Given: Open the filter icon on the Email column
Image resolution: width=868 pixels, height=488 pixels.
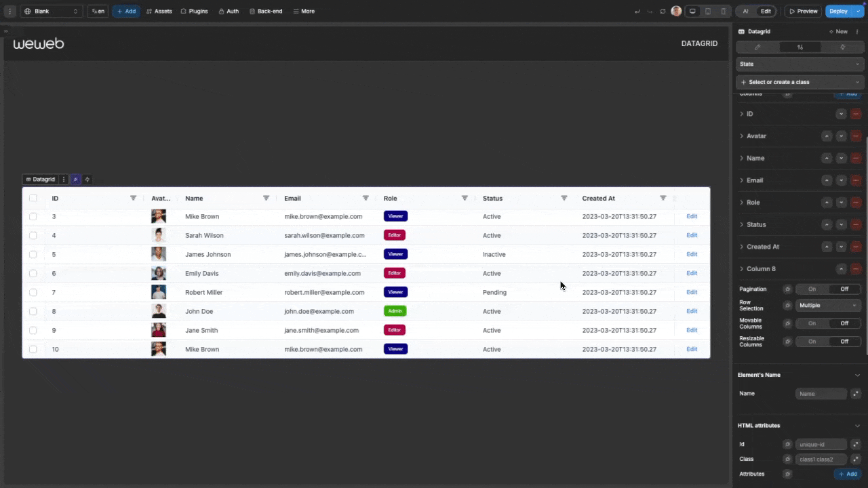Looking at the screenshot, I should 366,198.
